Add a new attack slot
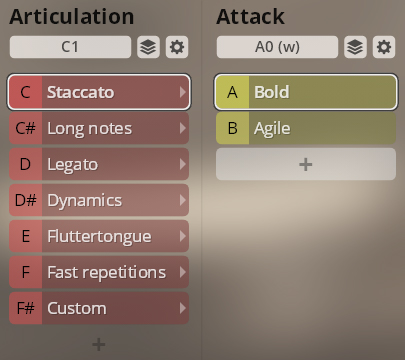Viewport: 405px width, 360px height. pos(306,164)
